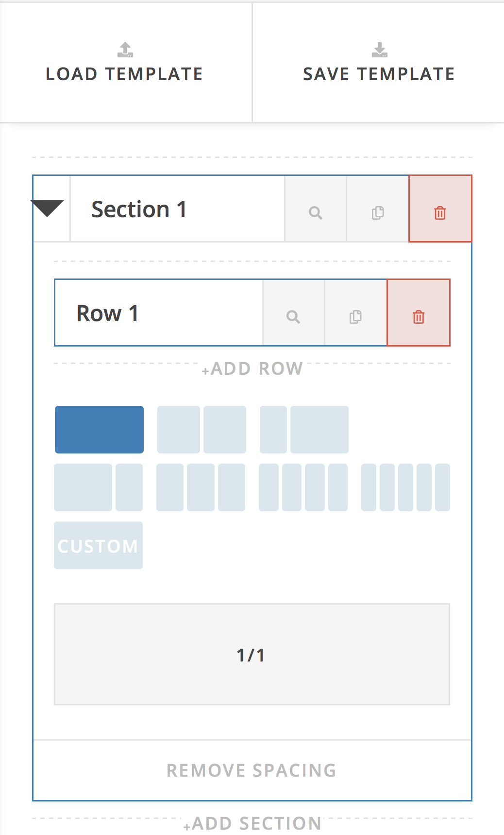Screen dimensions: 504x835
Task: Duplicate Section 1 with copy icon
Action: (x=378, y=213)
